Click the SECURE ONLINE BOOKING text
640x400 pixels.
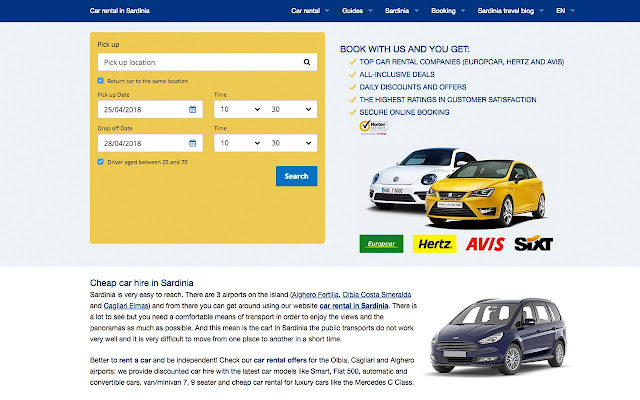[x=404, y=112]
